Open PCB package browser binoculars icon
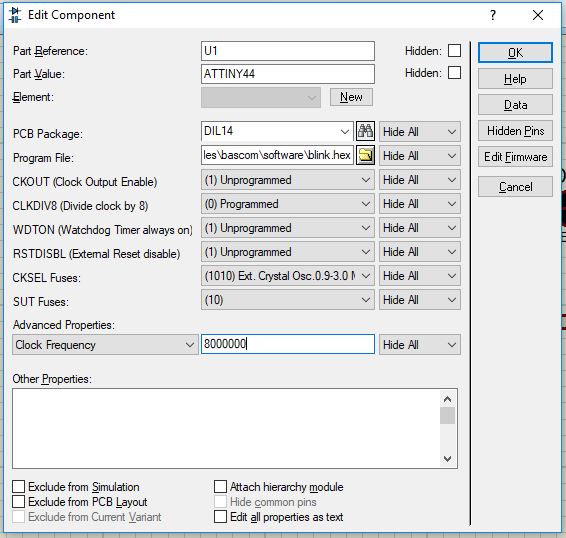 tap(365, 131)
